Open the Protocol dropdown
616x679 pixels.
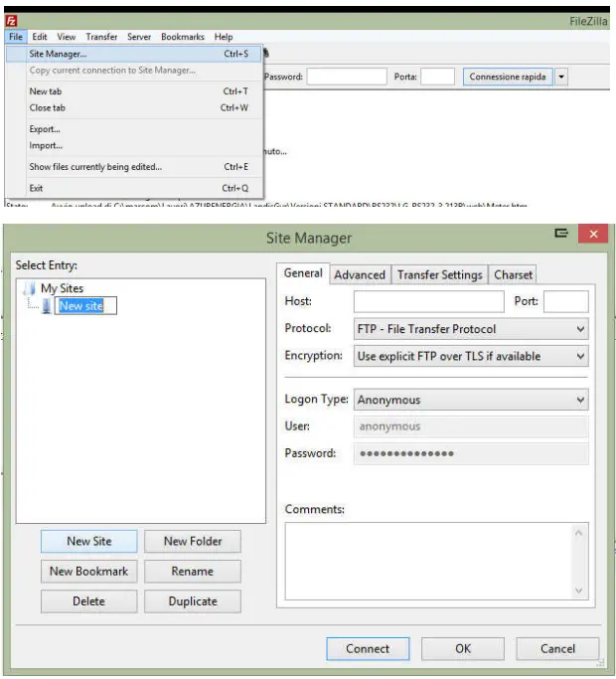[471, 329]
